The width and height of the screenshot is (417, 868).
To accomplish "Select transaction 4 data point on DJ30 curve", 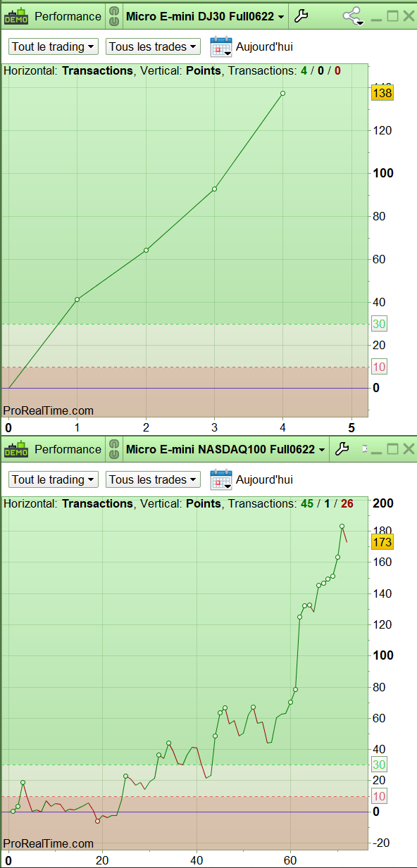I will click(282, 93).
